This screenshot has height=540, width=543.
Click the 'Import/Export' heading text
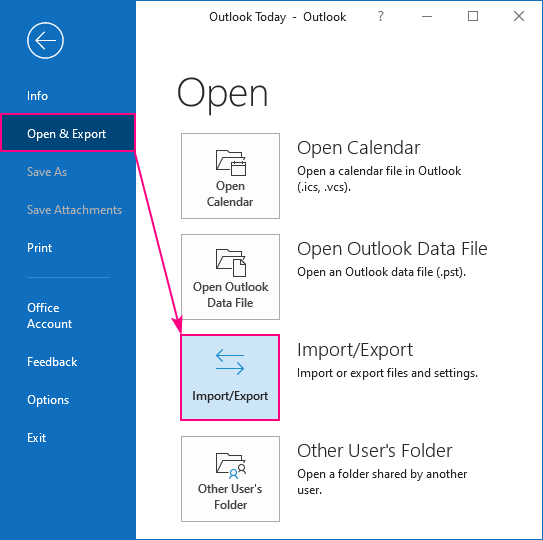click(x=355, y=350)
